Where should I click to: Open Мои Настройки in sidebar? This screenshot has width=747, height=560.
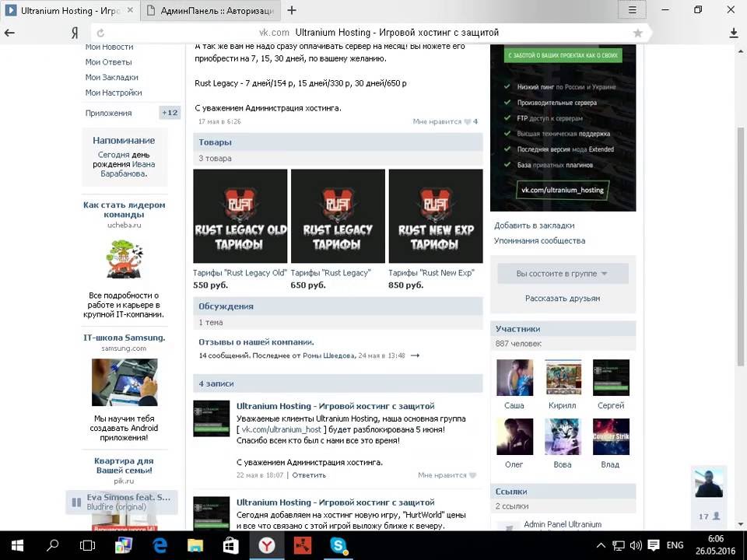pos(114,93)
